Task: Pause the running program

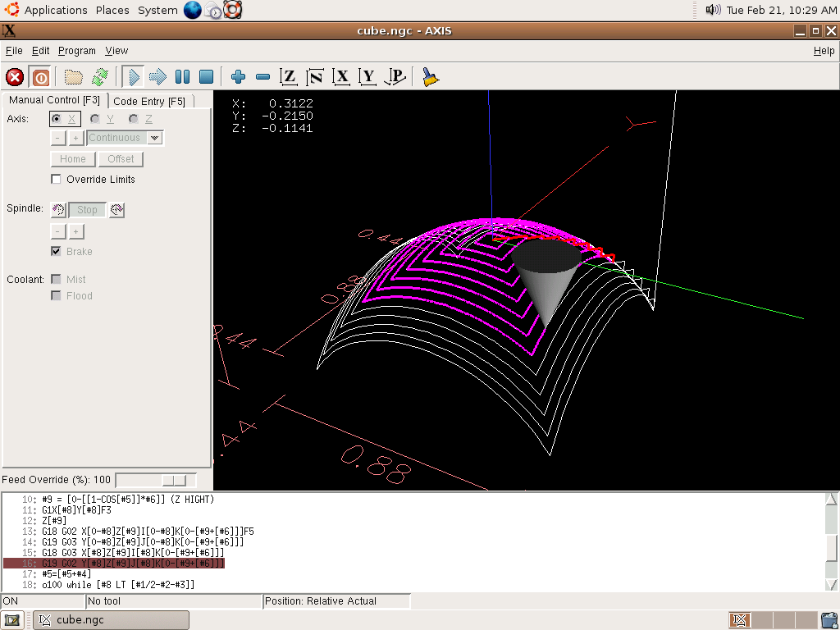Action: [182, 77]
